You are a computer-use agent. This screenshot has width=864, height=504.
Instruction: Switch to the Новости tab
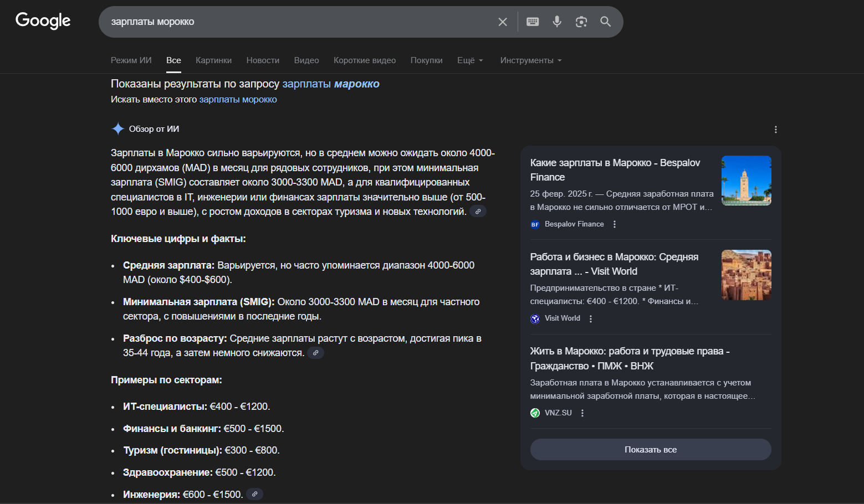pos(263,60)
